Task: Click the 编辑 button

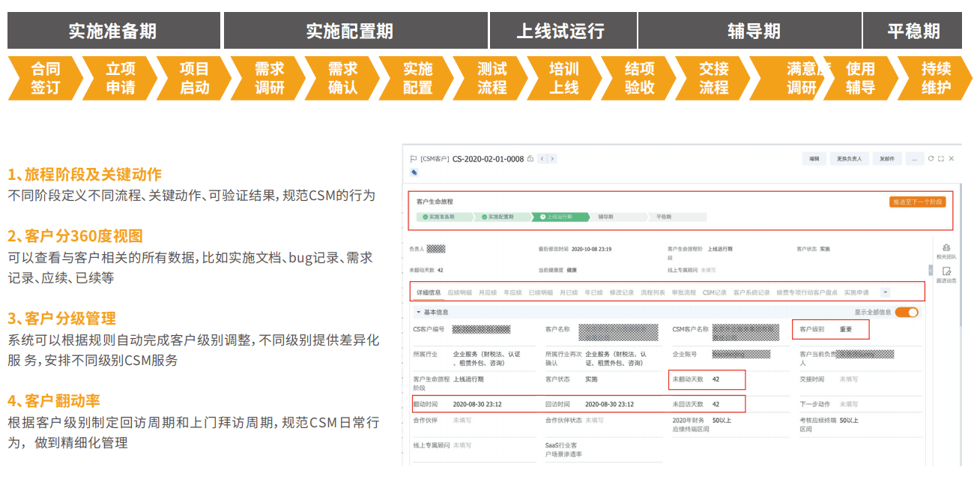Action: point(814,159)
